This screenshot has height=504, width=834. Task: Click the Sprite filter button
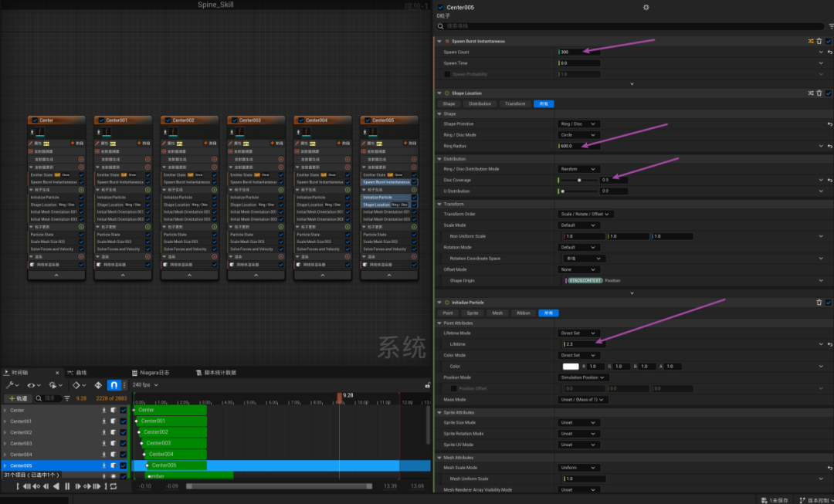click(x=473, y=313)
